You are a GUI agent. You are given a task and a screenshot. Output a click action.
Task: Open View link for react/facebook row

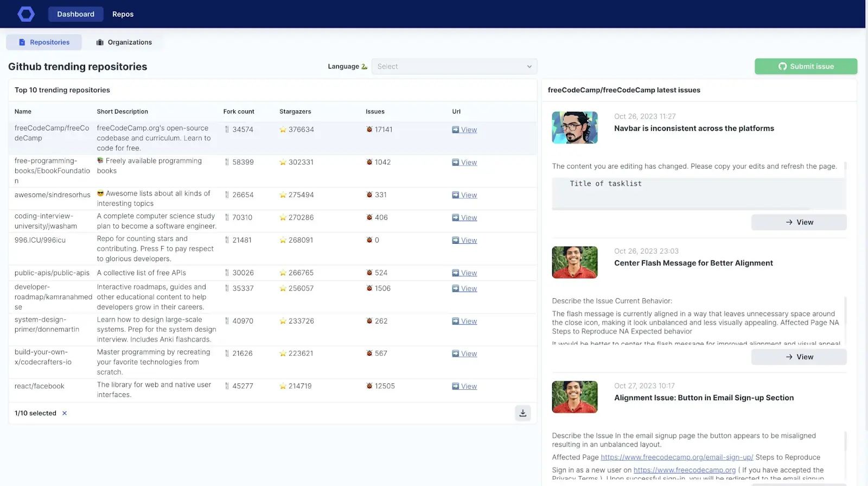464,387
